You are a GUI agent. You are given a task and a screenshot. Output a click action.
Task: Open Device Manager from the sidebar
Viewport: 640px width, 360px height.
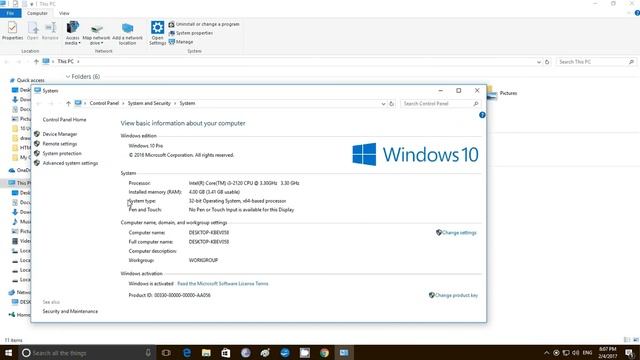(x=60, y=134)
